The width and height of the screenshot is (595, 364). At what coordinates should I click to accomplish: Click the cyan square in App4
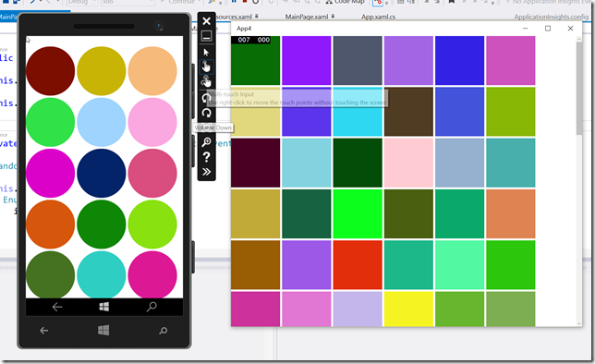(358, 112)
